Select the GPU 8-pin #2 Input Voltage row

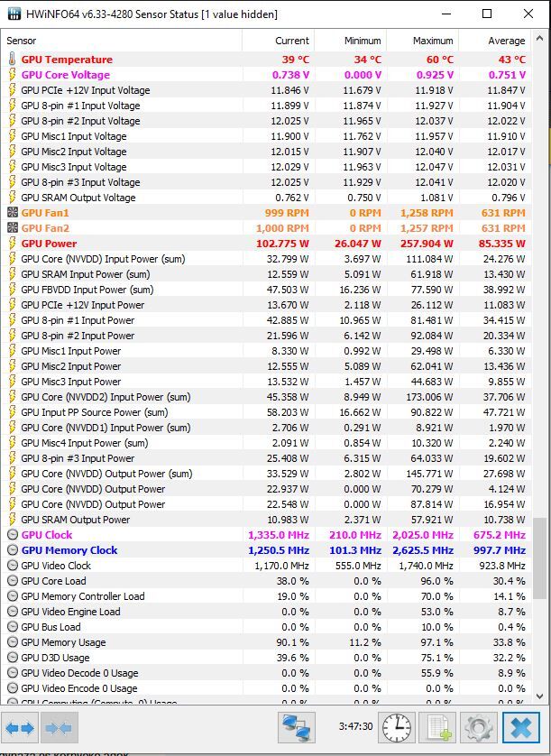[x=266, y=121]
